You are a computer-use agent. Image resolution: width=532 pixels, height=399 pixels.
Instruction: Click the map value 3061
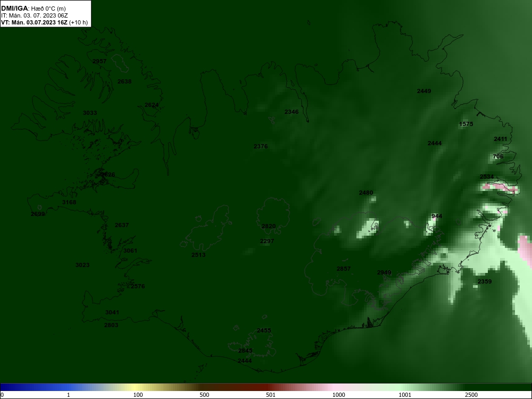pos(130,251)
